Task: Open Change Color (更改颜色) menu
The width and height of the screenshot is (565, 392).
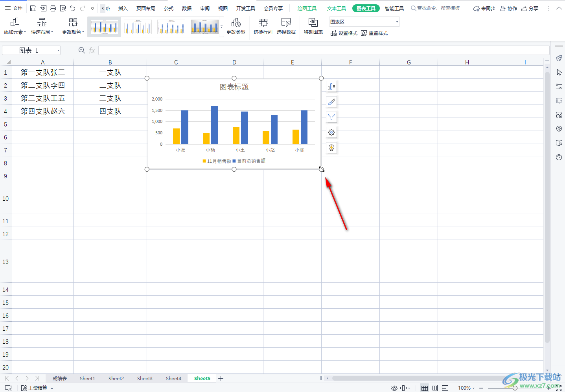Action: (x=73, y=26)
